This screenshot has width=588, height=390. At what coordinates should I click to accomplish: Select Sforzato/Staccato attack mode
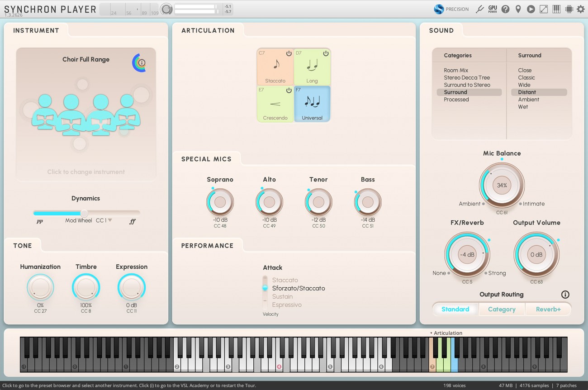click(298, 288)
